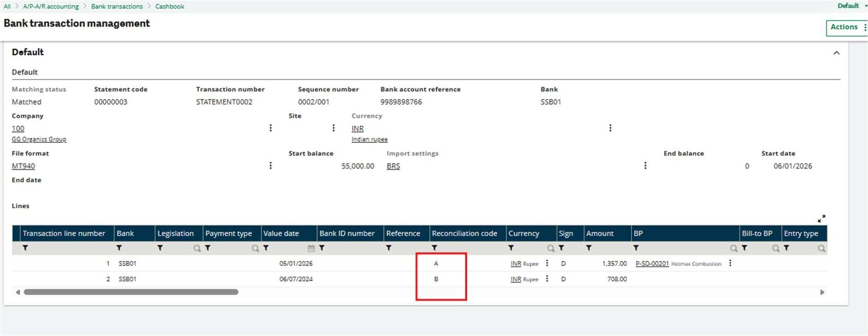Screen dimensions: 868x336
Task: Open the P-SD-00201 business partner link
Action: pyautogui.click(x=652, y=264)
